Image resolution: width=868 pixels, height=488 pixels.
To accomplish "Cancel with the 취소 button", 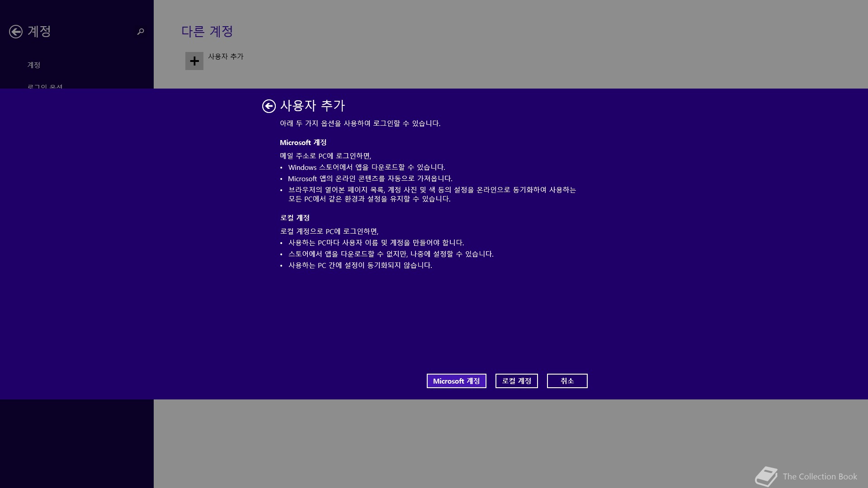I will pyautogui.click(x=567, y=381).
